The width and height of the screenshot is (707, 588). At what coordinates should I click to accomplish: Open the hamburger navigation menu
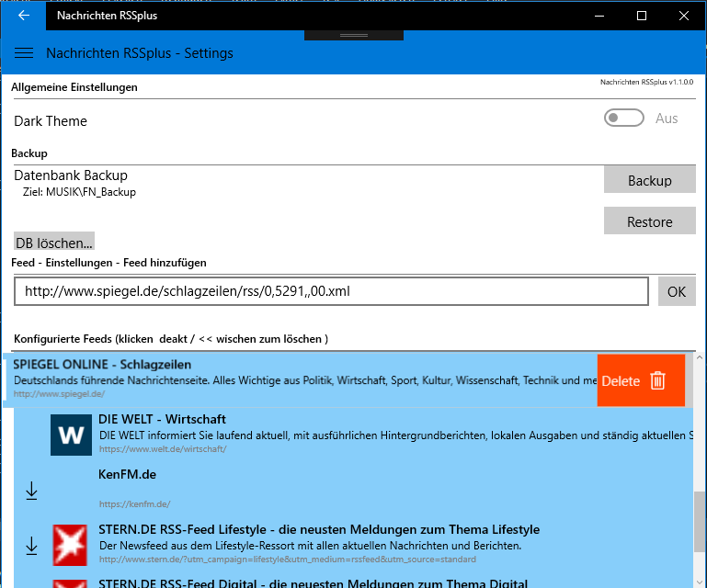[x=24, y=53]
